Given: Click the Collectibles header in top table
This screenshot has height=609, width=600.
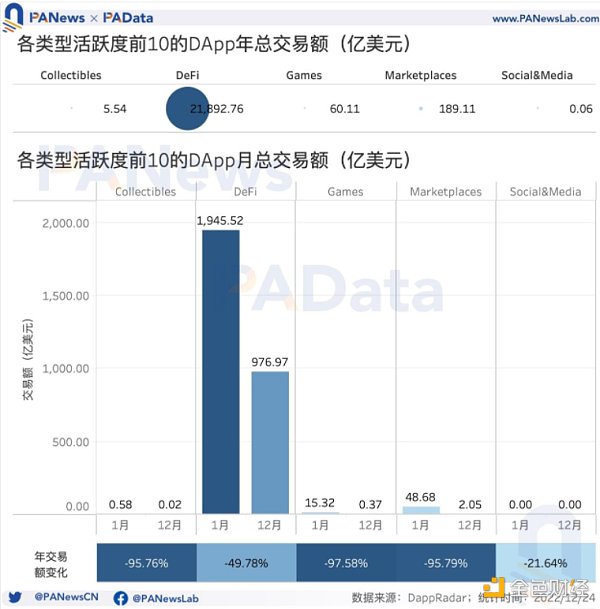Looking at the screenshot, I should pyautogui.click(x=71, y=75).
